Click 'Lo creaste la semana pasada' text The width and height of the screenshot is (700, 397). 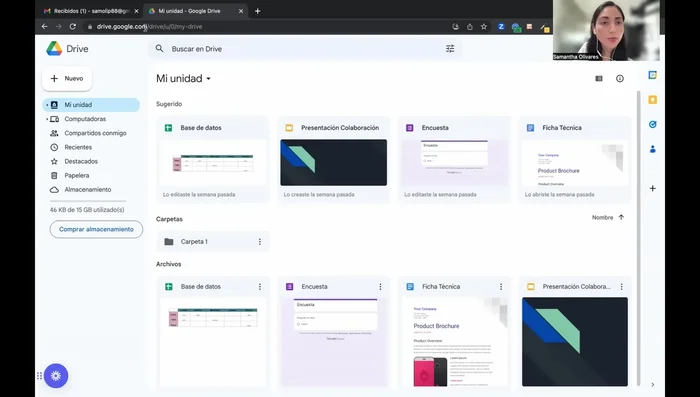[319, 195]
